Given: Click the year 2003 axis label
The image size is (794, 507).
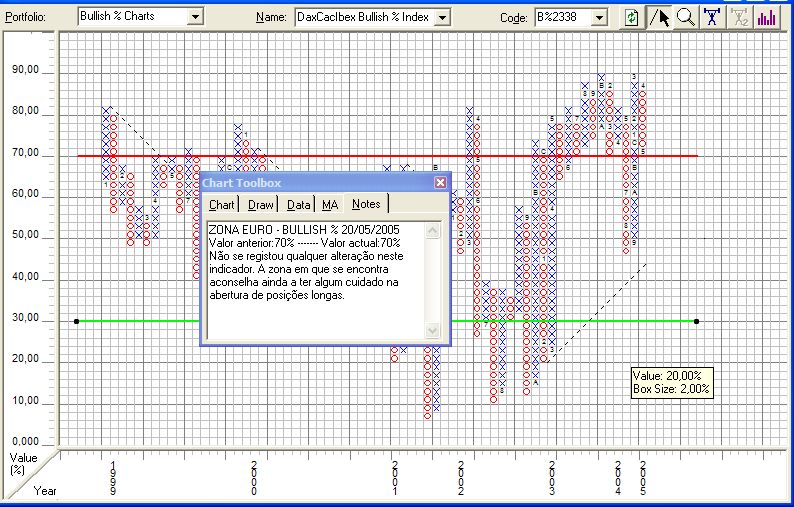Looking at the screenshot, I should 552,478.
